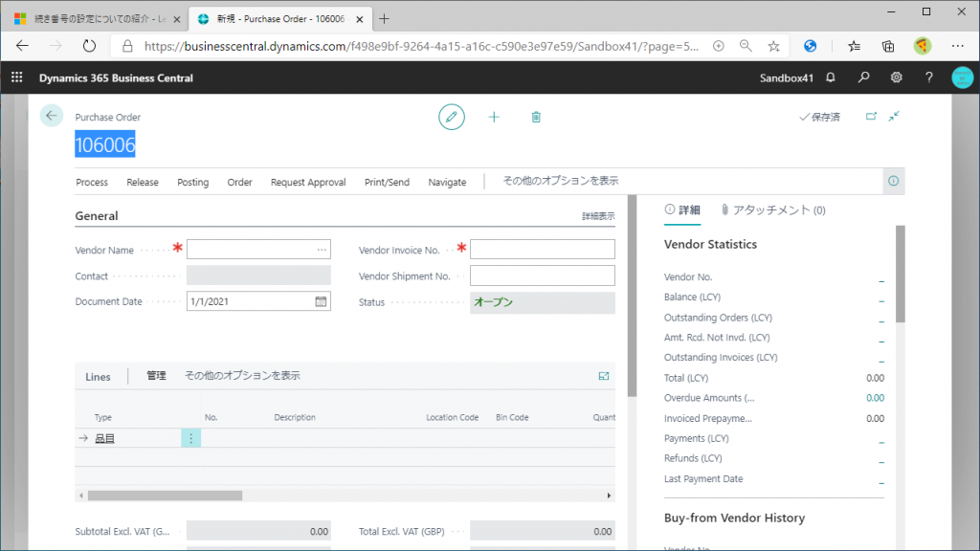The height and width of the screenshot is (551, 980).
Task: Open the line options three-dot menu
Action: pyautogui.click(x=191, y=438)
